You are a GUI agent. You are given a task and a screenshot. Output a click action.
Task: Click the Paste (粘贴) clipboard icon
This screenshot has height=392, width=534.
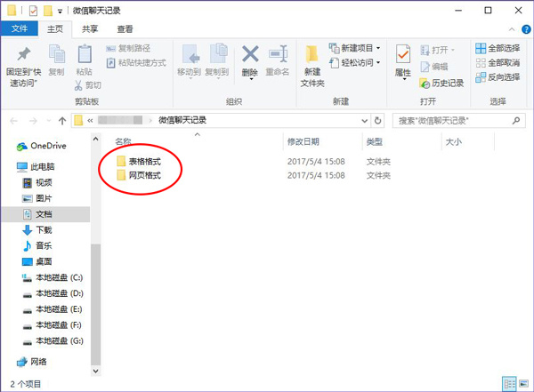click(85, 54)
